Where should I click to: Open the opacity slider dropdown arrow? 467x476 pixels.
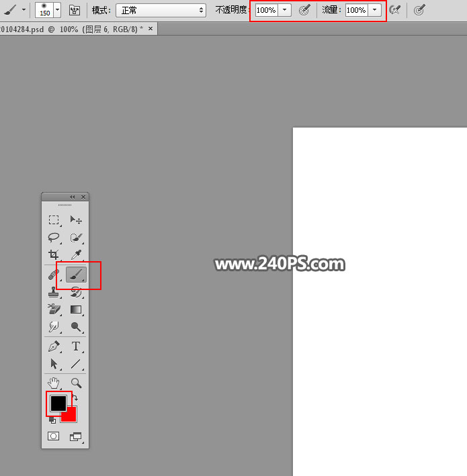point(284,10)
